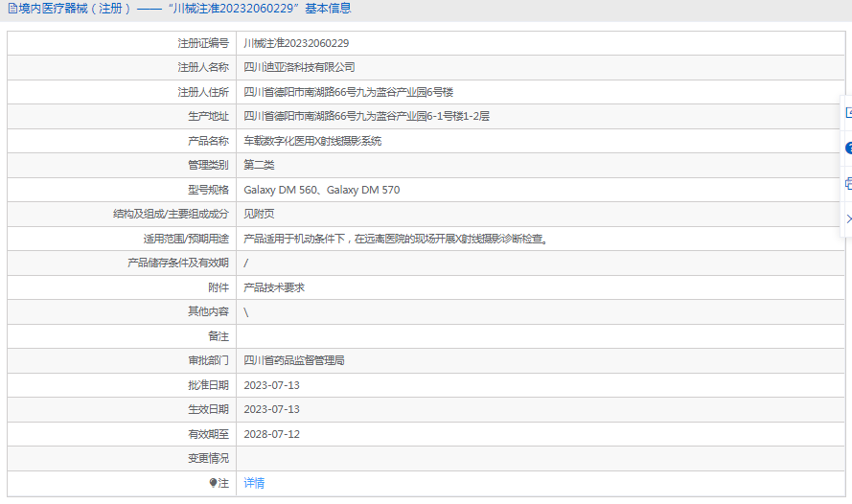Click the 附件 row label
Viewport: 852px width, 504px height.
click(219, 287)
